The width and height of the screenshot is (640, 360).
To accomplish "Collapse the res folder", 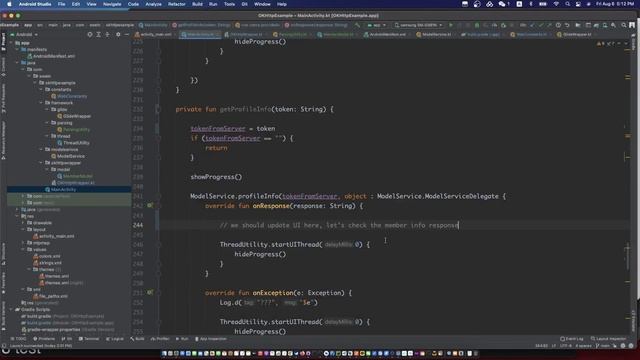I will [18, 216].
